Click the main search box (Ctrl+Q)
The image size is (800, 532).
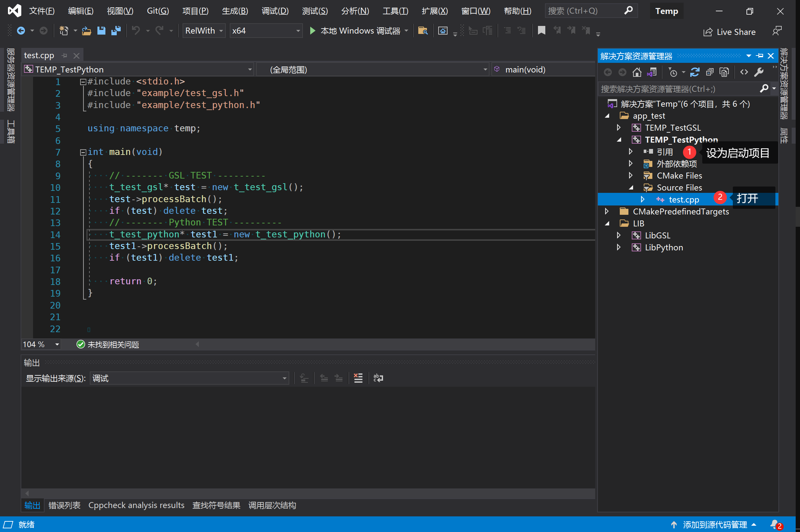pos(591,11)
